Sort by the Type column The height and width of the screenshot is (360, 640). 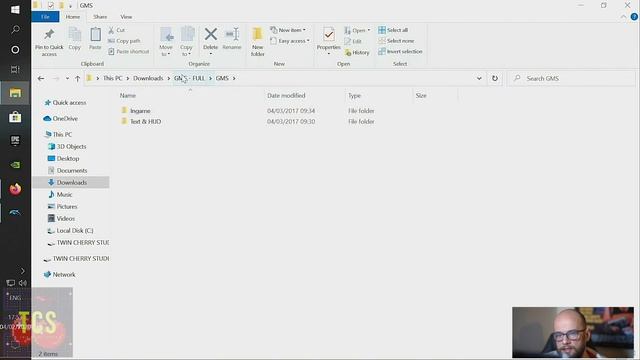354,96
